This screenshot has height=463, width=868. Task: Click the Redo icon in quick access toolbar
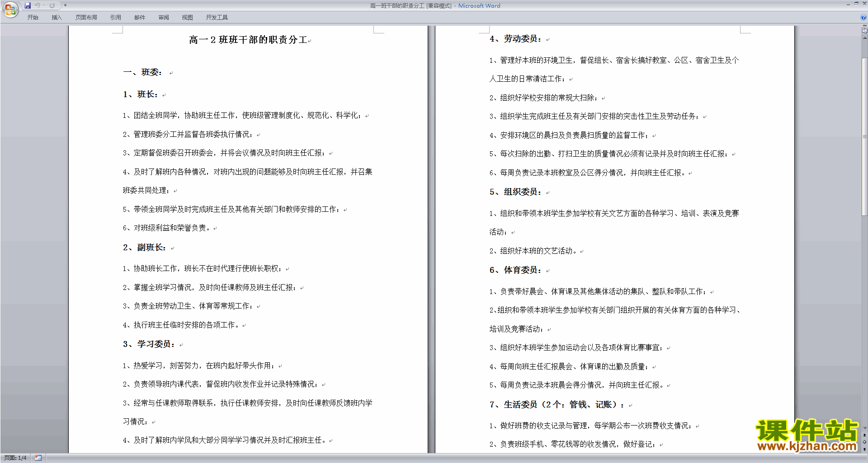coord(52,5)
